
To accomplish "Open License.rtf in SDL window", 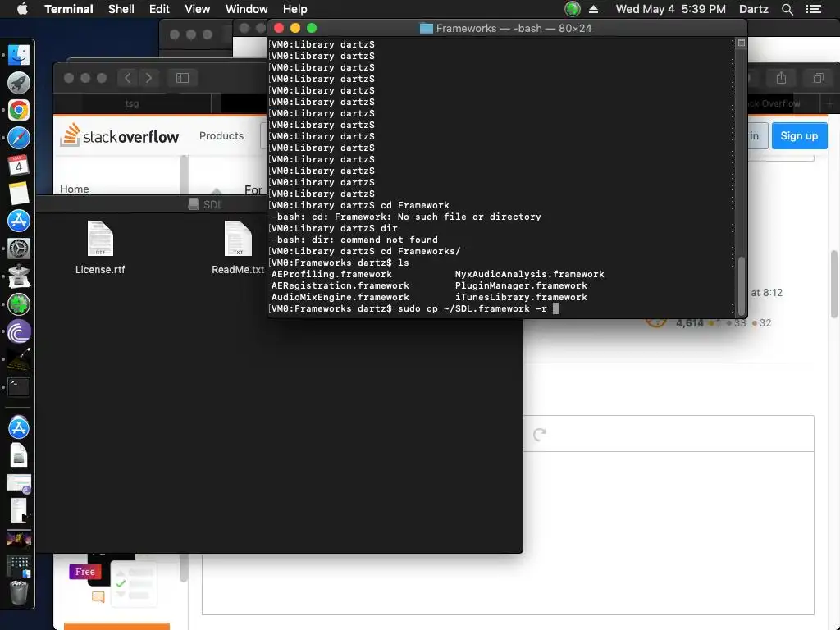I will [x=100, y=248].
